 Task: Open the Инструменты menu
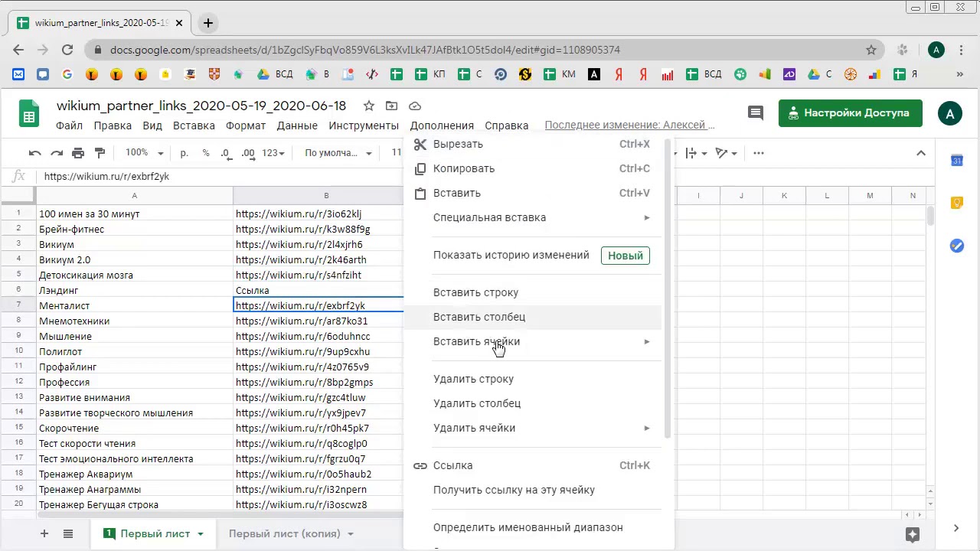click(x=364, y=126)
